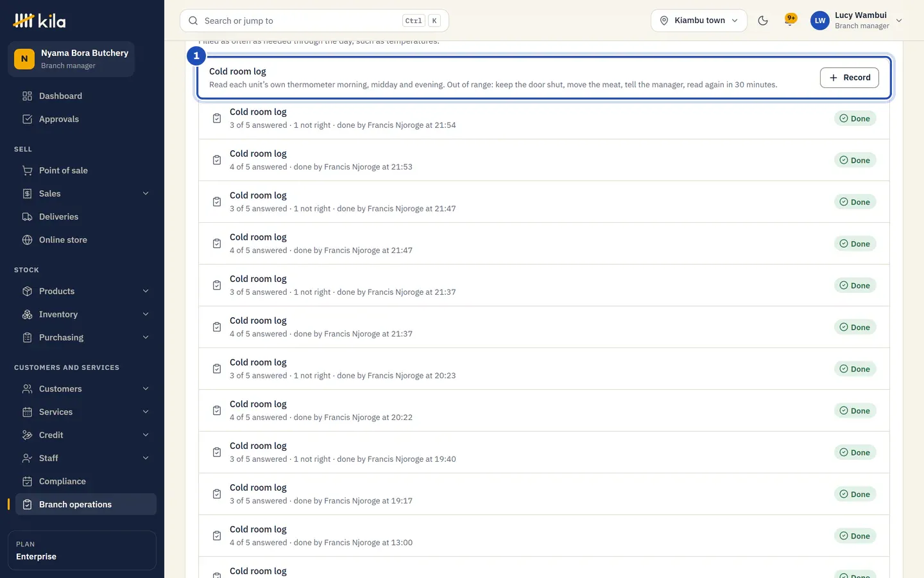Open log entry at 21:37 with 1 not right
The image size is (924, 578).
(544, 285)
